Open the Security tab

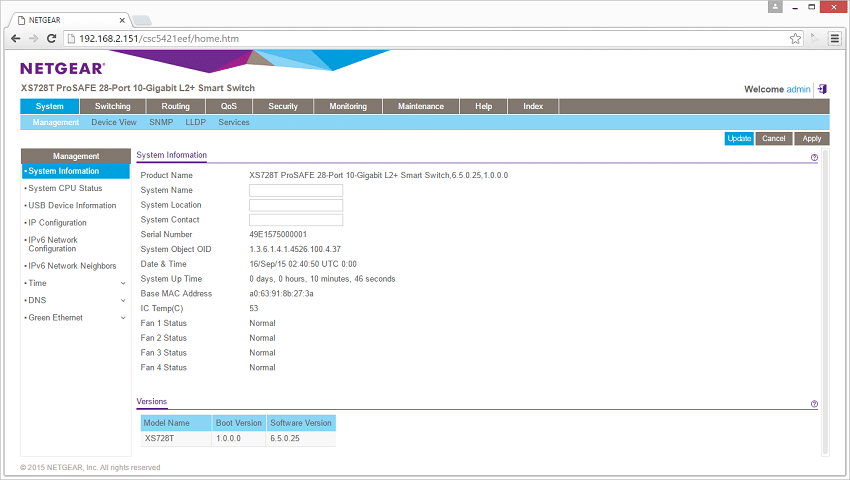(283, 106)
